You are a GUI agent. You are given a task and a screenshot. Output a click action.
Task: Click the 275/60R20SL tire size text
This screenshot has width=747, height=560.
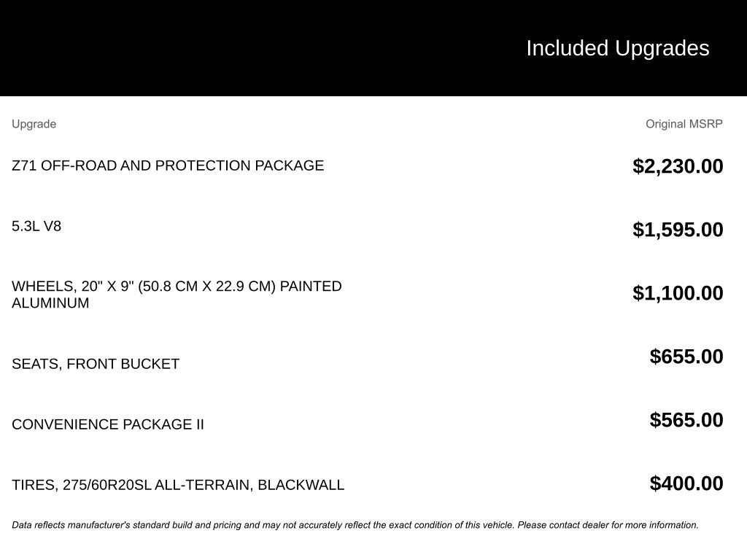(x=107, y=485)
